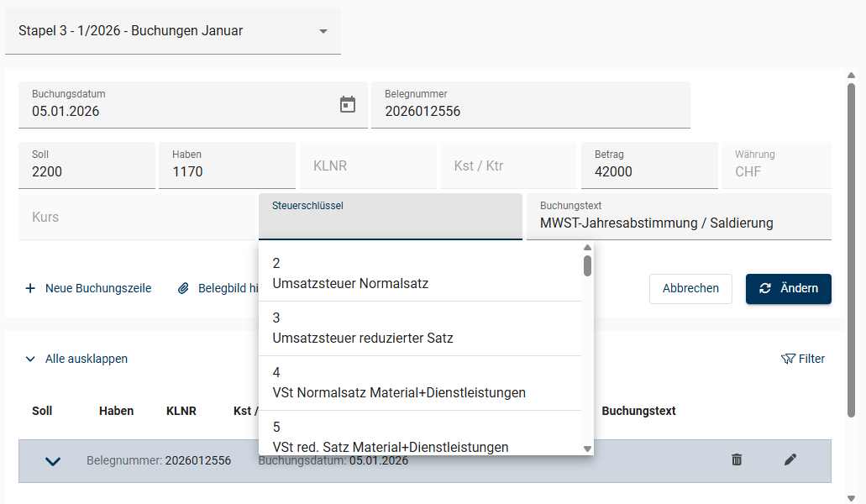Pick 5 VSt red. Satz Material+Dienstleistungen

point(420,437)
